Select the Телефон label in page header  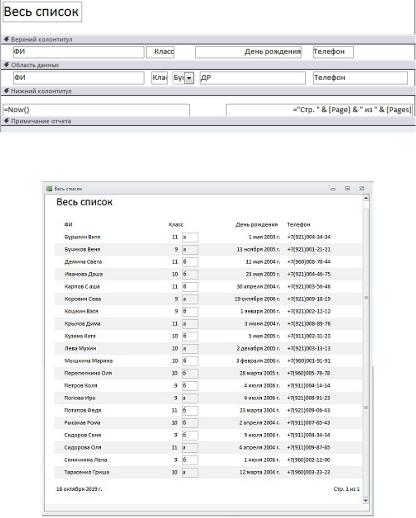(x=333, y=52)
